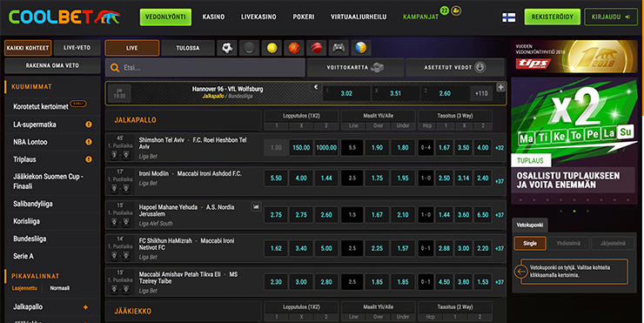Viewport: 644px width, 323px height.
Task: Show first promo banner via carousel dot
Action: click(x=561, y=212)
